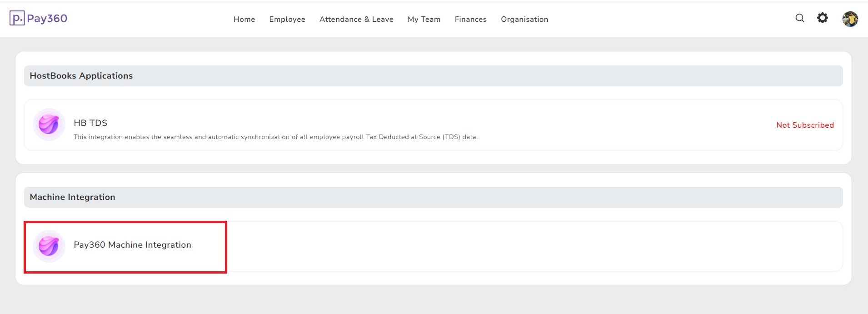Open the Organisation menu
The height and width of the screenshot is (314, 868).
pos(524,19)
